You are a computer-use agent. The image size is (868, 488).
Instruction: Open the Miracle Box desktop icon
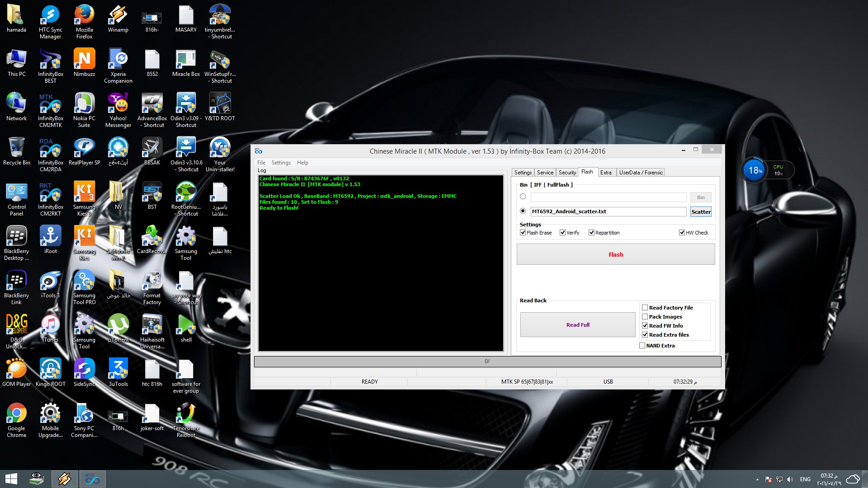(186, 63)
